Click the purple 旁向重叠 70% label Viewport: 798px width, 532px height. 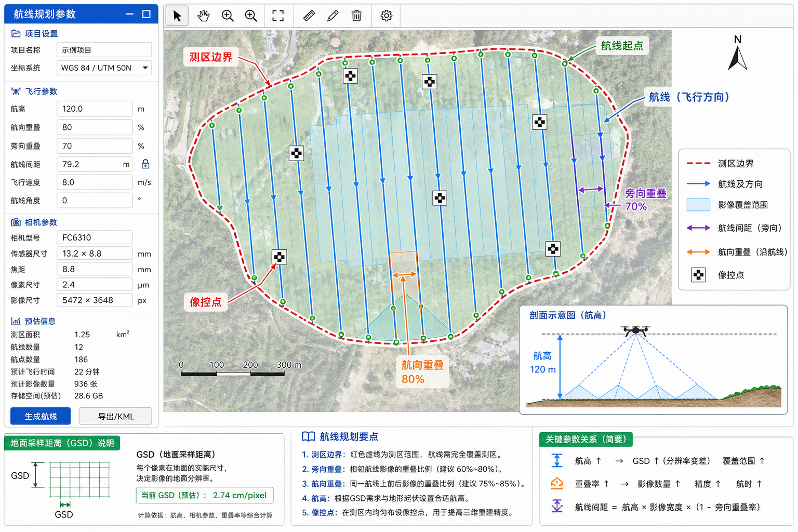click(645, 199)
